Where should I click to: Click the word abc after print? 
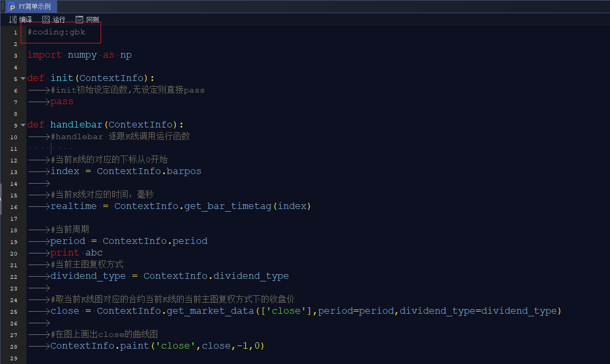94,253
